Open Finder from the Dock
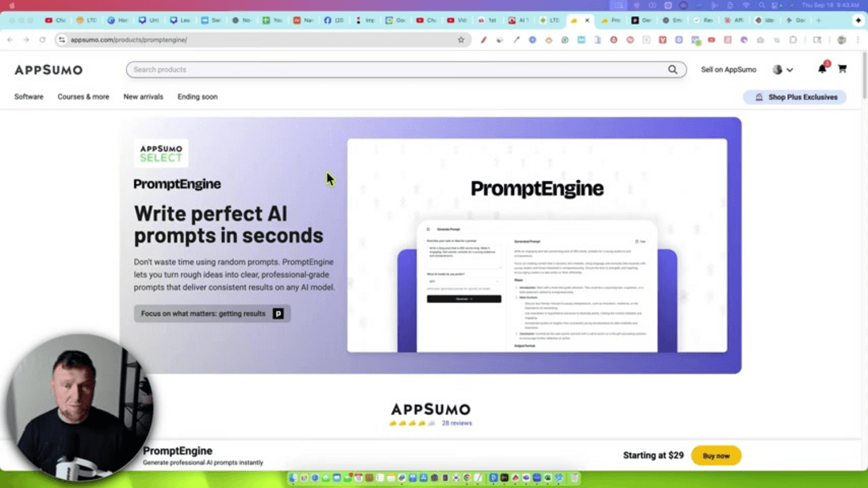 pyautogui.click(x=293, y=478)
